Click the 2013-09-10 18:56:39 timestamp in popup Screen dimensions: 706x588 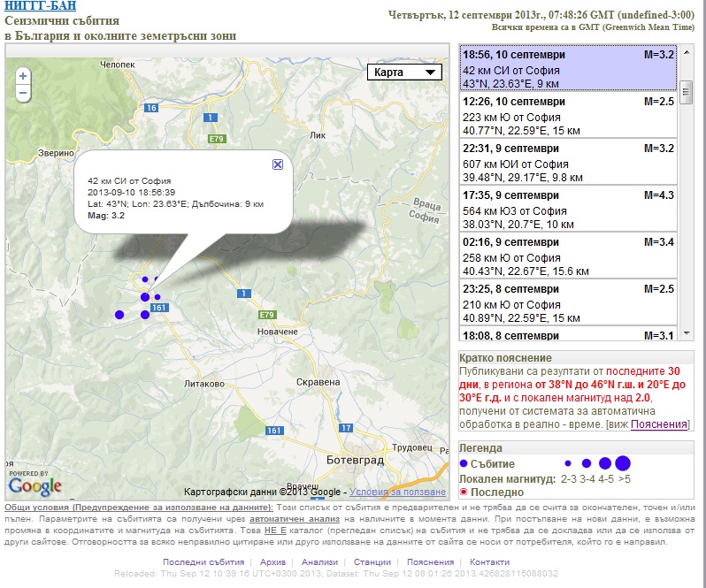coord(131,192)
